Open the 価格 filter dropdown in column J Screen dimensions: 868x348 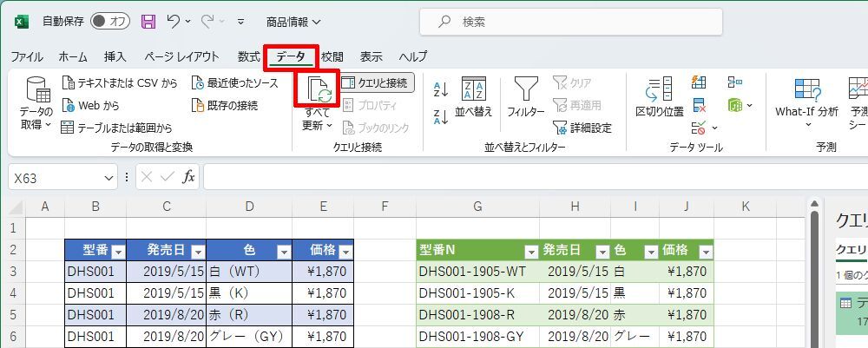[x=704, y=251]
